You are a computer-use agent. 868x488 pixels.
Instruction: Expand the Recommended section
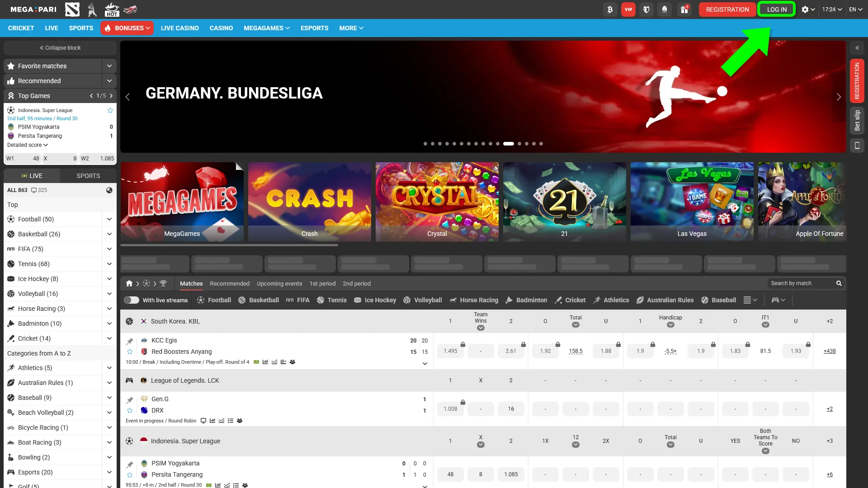109,81
